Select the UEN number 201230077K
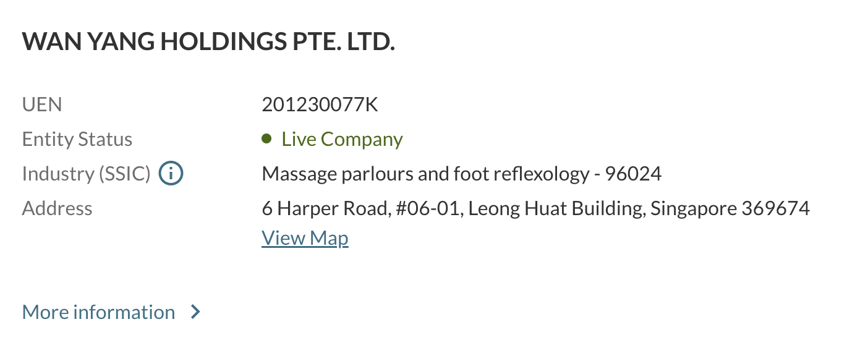Screen dimensions: 868x361 click(x=320, y=104)
